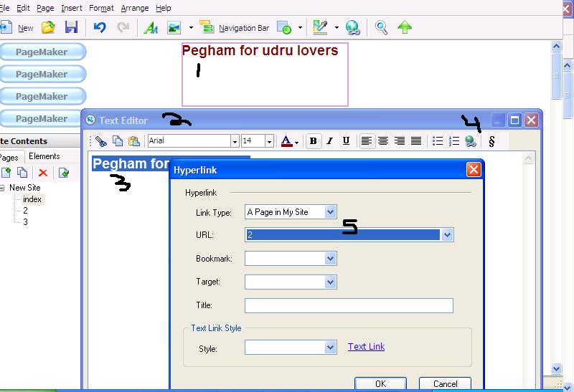This screenshot has width=574, height=392.
Task: Open the Link Type dropdown
Action: [330, 212]
